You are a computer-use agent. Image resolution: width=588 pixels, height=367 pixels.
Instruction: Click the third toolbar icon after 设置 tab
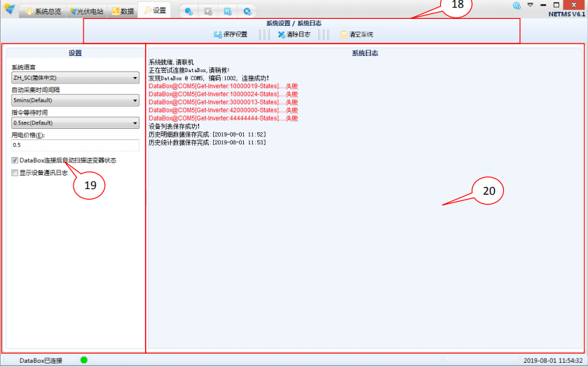pos(228,11)
